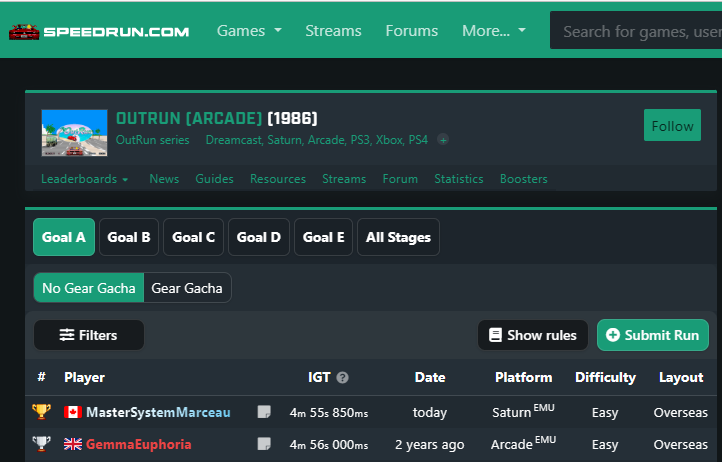This screenshot has height=462, width=722.
Task: Open the Statistics tab
Action: coord(459,179)
